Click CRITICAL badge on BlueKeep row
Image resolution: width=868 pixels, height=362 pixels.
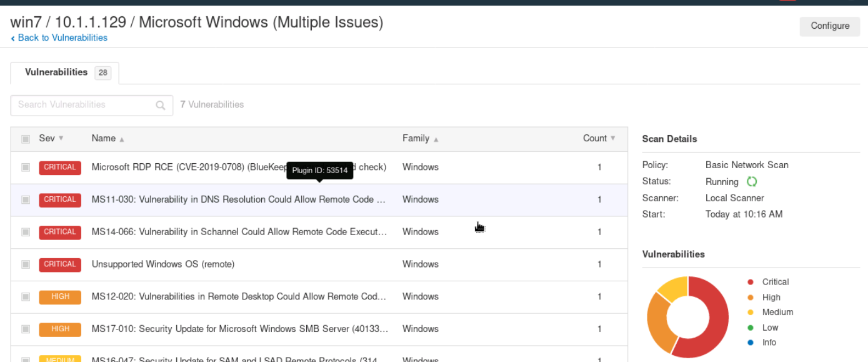point(60,167)
